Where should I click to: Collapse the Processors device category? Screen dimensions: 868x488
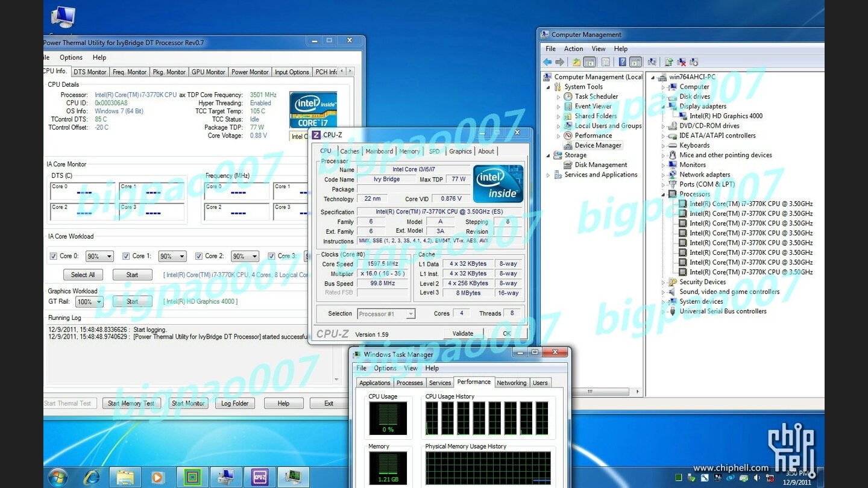pyautogui.click(x=663, y=194)
